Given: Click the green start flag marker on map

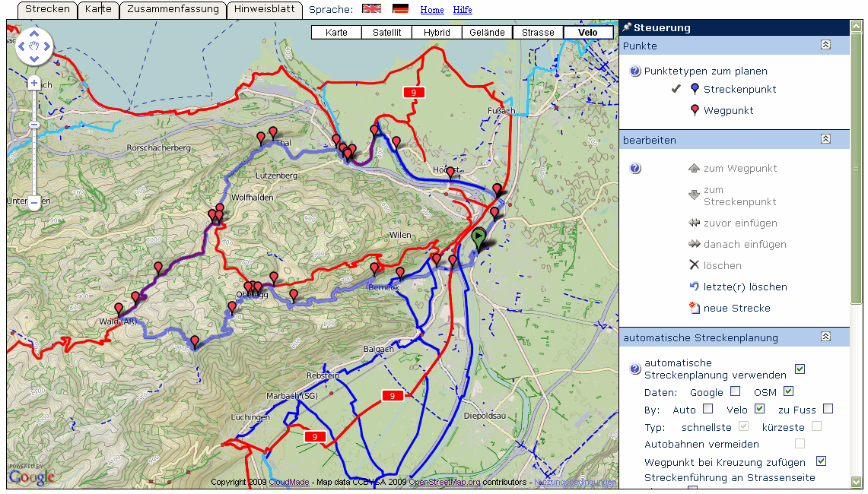Looking at the screenshot, I should click(x=479, y=239).
